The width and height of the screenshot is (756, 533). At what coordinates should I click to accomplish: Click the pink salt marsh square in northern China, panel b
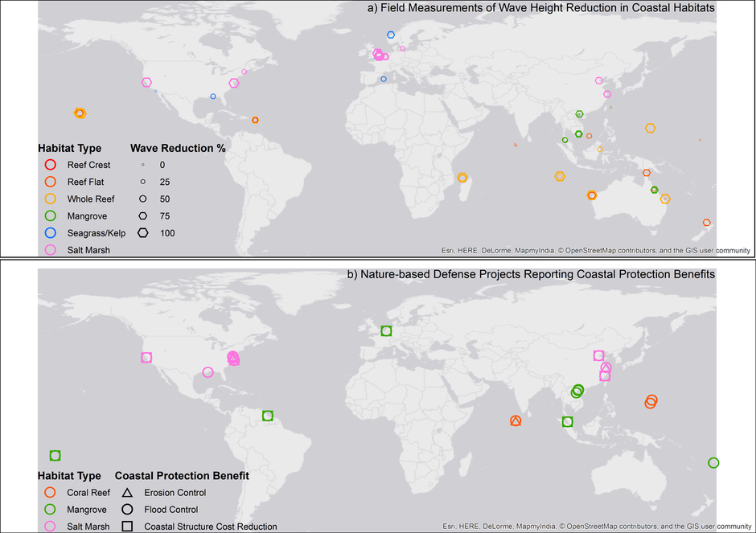click(x=599, y=355)
